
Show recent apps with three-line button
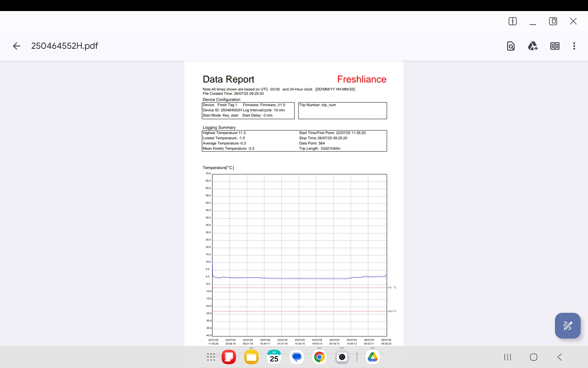507,357
